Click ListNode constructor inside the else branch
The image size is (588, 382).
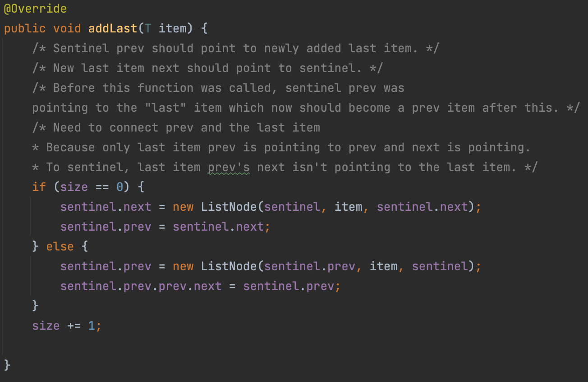pos(229,266)
